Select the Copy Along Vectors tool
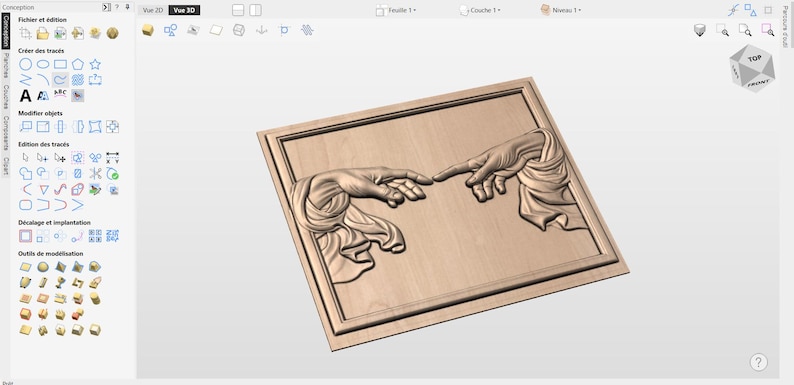794x385 pixels. pos(77,236)
